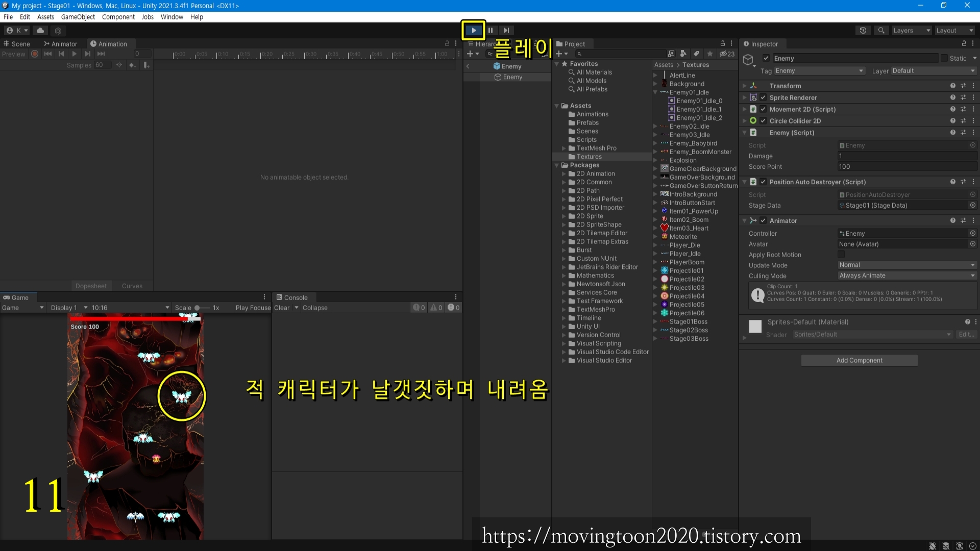980x551 pixels.
Task: Open the Layout toolbar dropdown
Action: pyautogui.click(x=954, y=31)
